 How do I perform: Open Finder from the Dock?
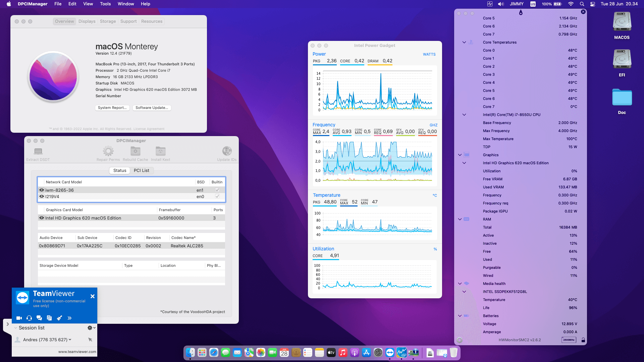pyautogui.click(x=190, y=353)
